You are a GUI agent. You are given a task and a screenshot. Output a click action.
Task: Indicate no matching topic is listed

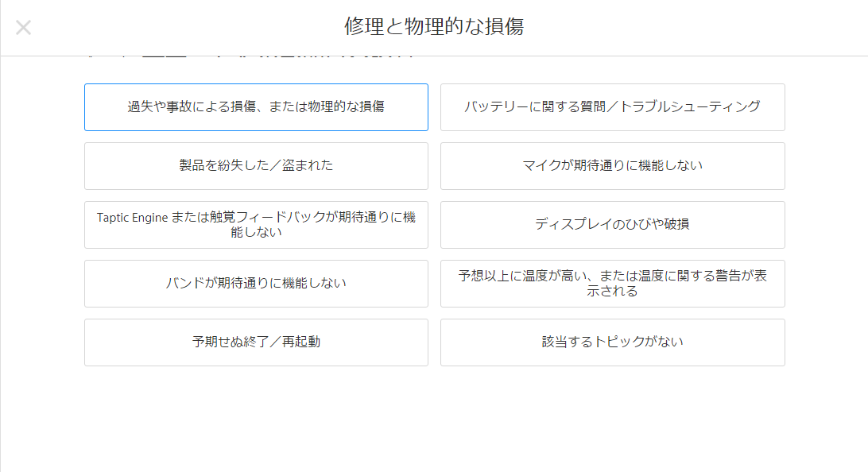[x=612, y=342]
